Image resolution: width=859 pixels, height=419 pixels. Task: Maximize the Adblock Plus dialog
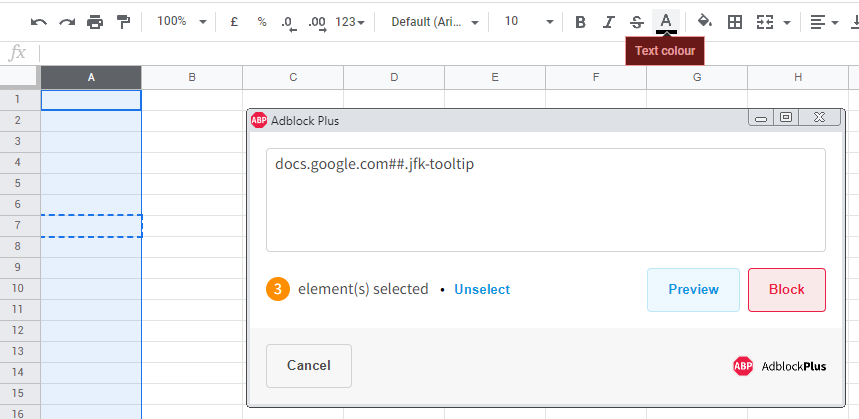(786, 117)
